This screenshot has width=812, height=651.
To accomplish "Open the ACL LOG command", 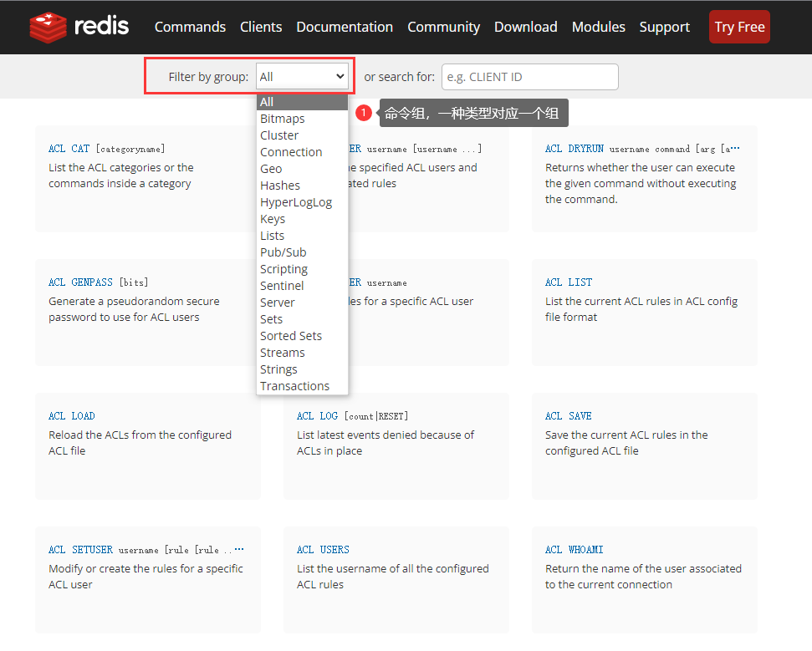I will [x=318, y=416].
